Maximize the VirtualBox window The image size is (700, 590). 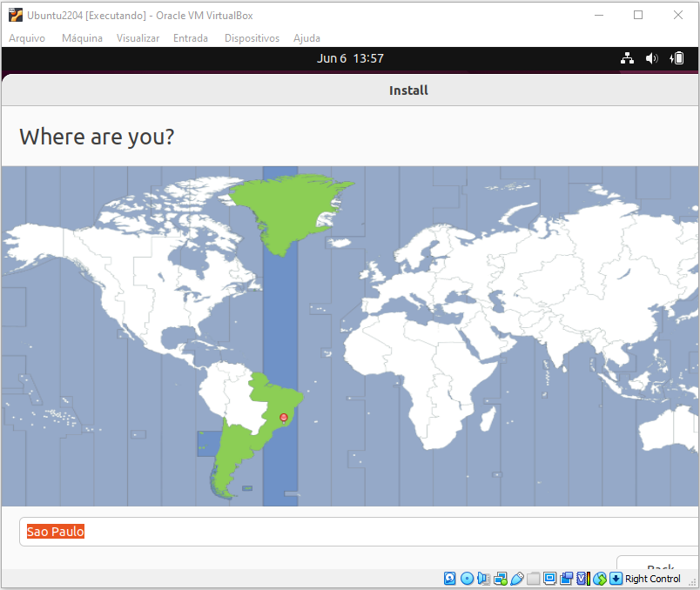pyautogui.click(x=638, y=15)
